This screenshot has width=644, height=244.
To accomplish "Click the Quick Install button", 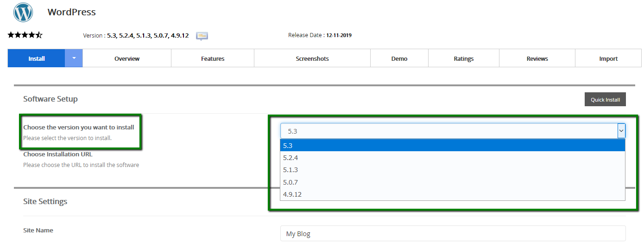I will point(605,100).
